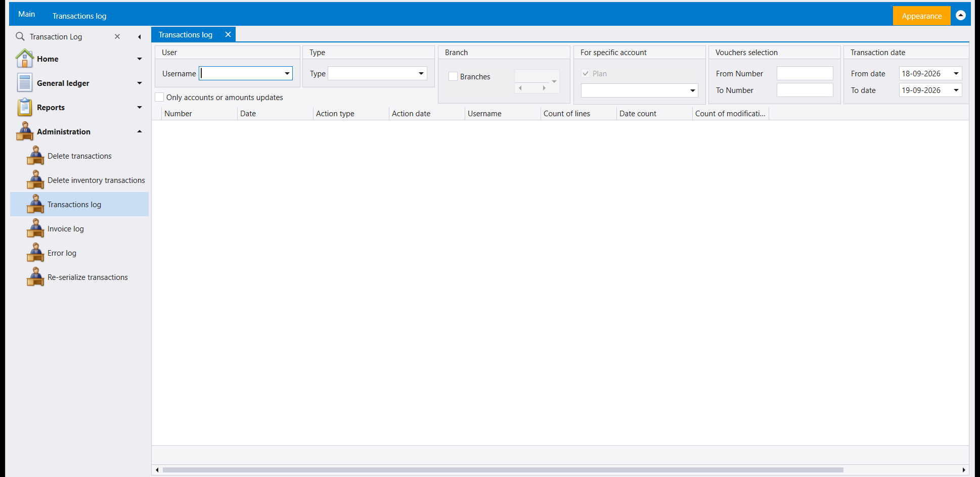Expand the General ledger section
Viewport: 980px width, 477px height.
(140, 83)
